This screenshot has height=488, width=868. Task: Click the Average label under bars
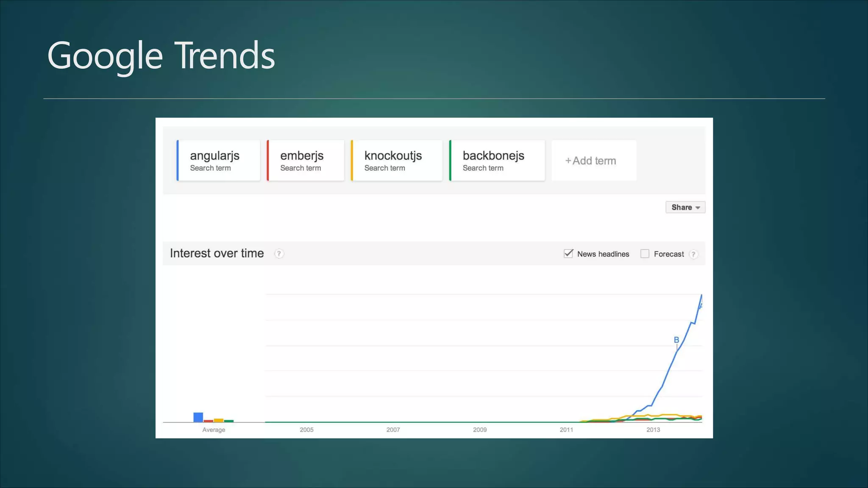214,430
